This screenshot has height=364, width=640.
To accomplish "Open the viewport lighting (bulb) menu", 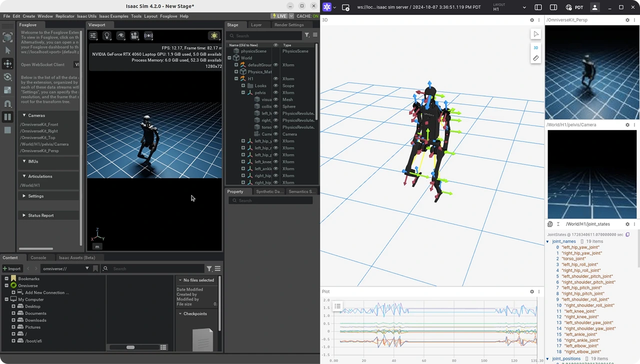I will pos(106,35).
